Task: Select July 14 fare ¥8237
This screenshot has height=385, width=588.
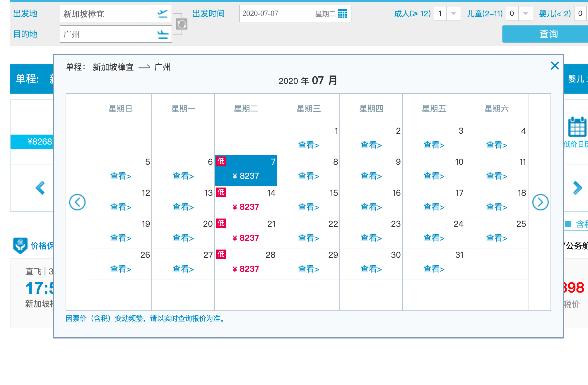Action: point(246,207)
